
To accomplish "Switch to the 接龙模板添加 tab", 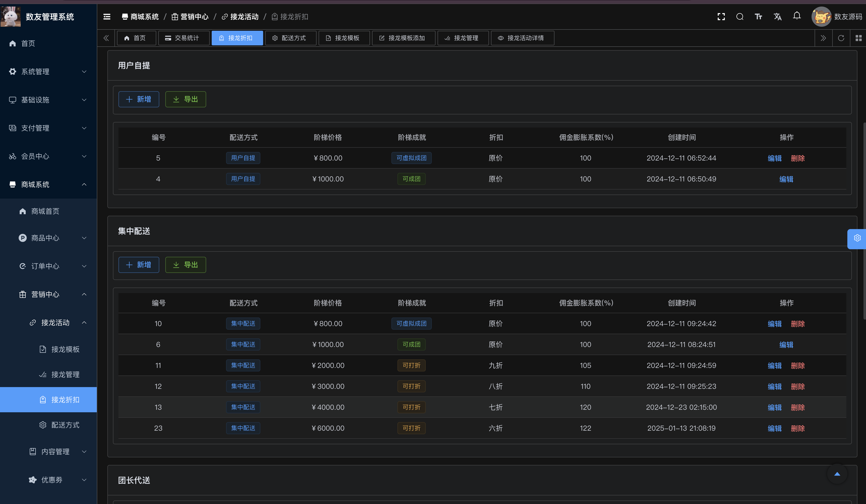I will pyautogui.click(x=404, y=38).
